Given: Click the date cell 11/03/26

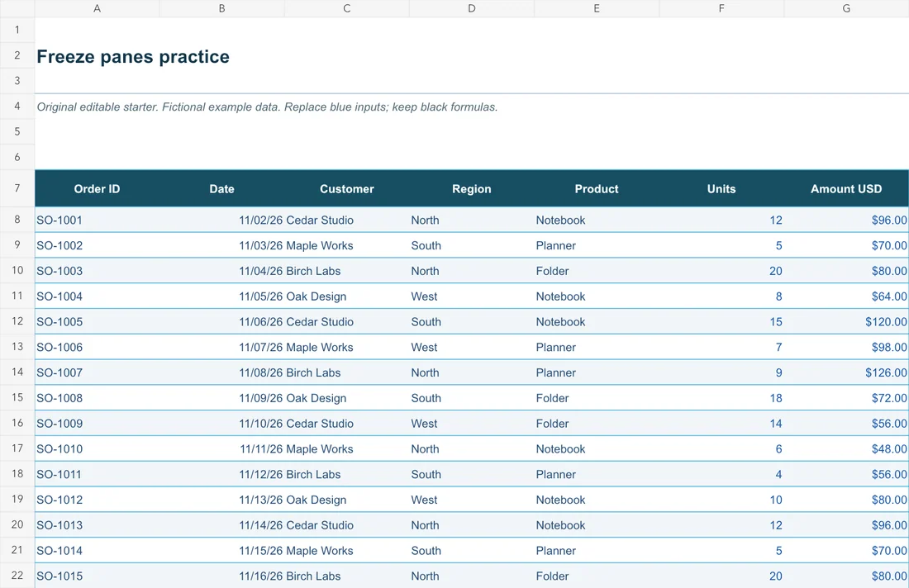Looking at the screenshot, I should pyautogui.click(x=222, y=245).
